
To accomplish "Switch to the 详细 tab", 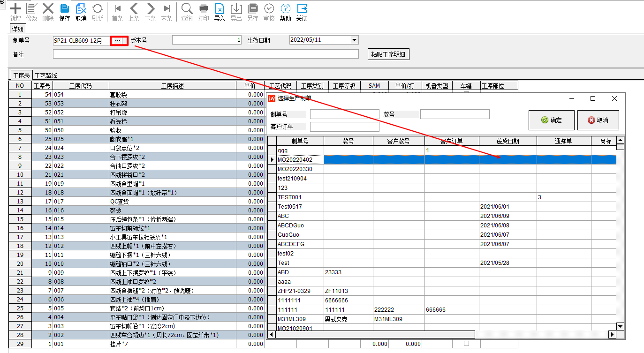I will [x=17, y=29].
